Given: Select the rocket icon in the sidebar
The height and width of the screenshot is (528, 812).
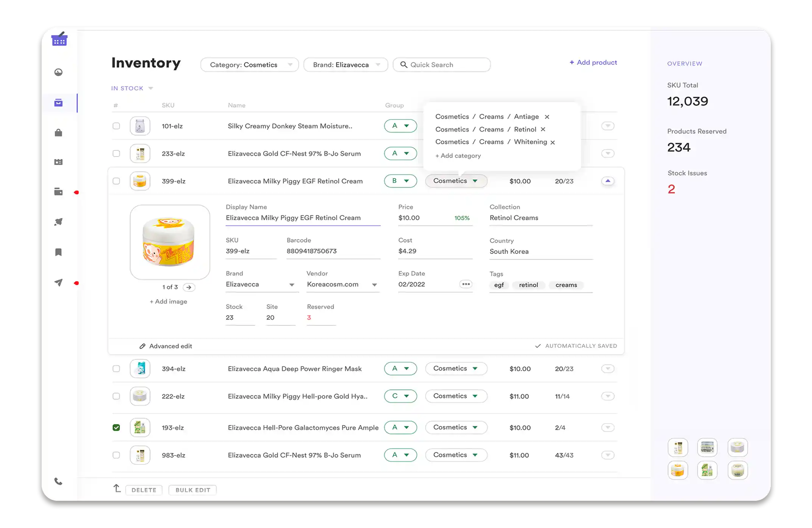Looking at the screenshot, I should 59,222.
